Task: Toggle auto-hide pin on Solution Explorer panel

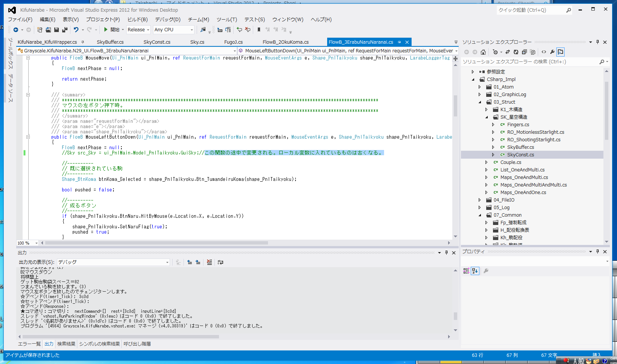Action: click(597, 42)
